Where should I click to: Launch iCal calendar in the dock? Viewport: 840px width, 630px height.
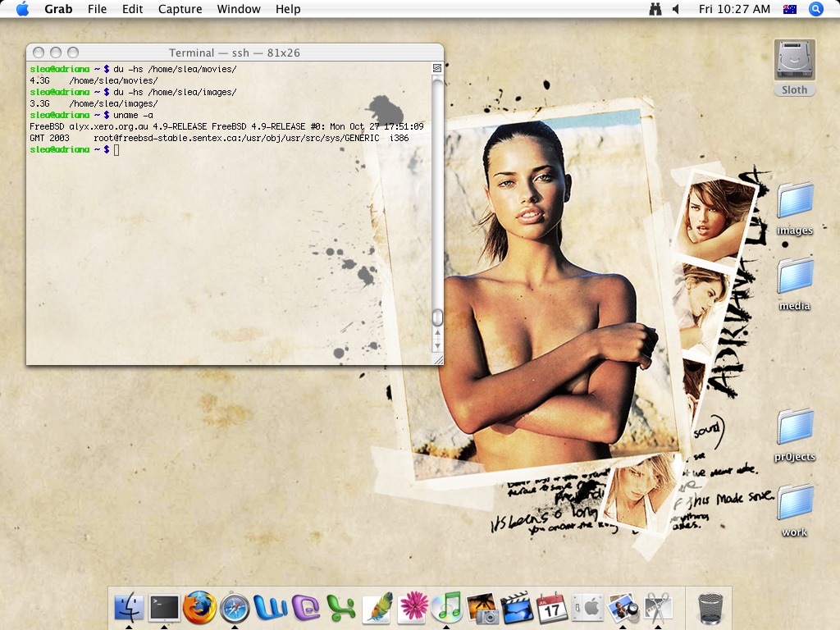coord(552,608)
